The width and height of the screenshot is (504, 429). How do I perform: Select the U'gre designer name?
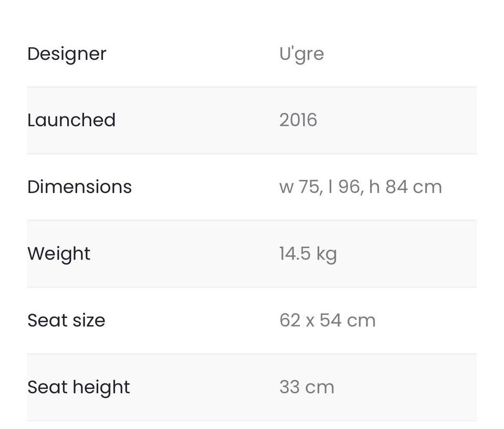(301, 54)
